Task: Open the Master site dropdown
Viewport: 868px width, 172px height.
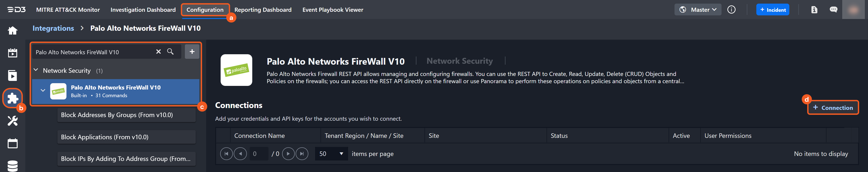Action: [x=698, y=10]
